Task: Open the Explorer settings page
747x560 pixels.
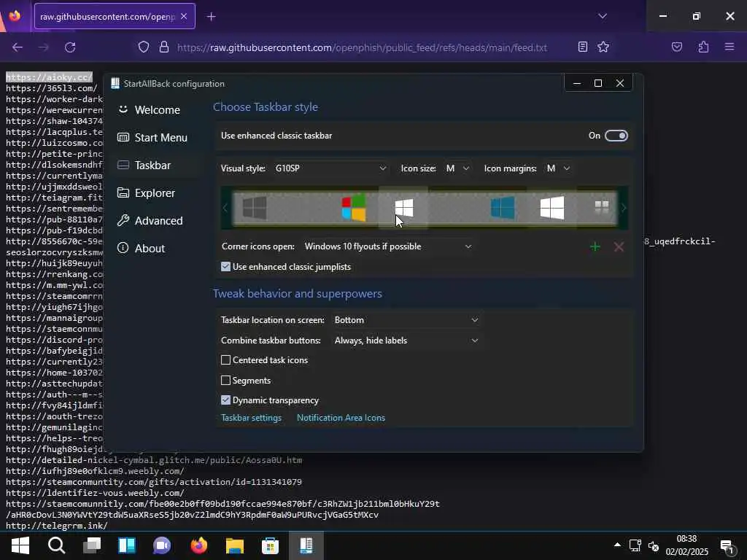Action: (146, 192)
